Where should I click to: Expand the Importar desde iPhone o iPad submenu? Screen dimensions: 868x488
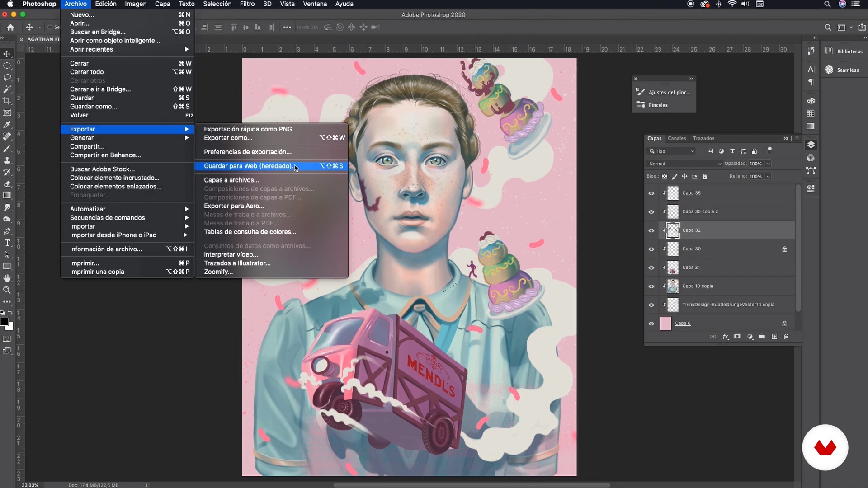click(x=127, y=235)
